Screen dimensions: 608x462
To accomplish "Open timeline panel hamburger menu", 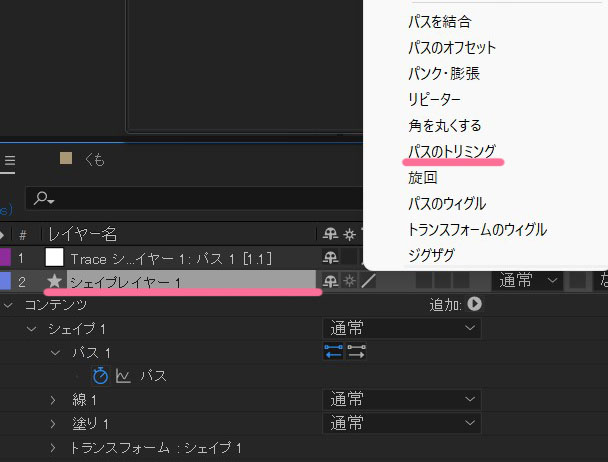I will pos(9,162).
